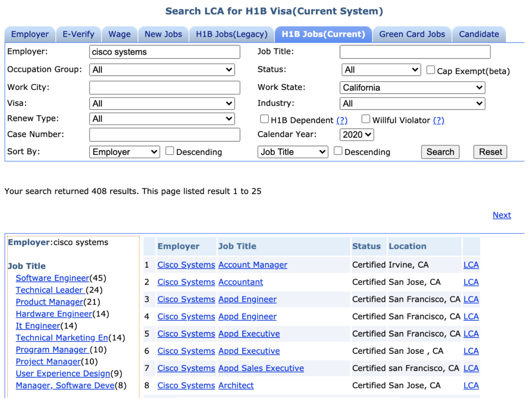Open Appd Engineer link in row 3
Image resolution: width=532 pixels, height=399 pixels.
pos(247,299)
